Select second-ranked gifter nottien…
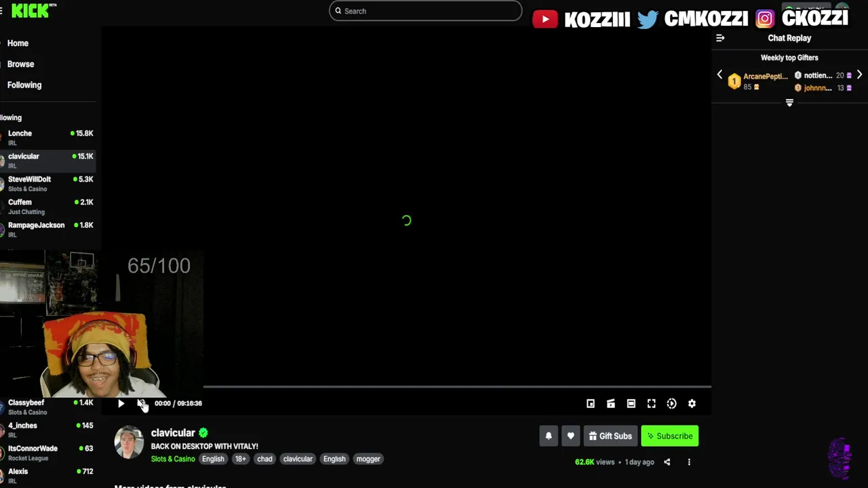Image resolution: width=868 pixels, height=488 pixels. click(818, 75)
